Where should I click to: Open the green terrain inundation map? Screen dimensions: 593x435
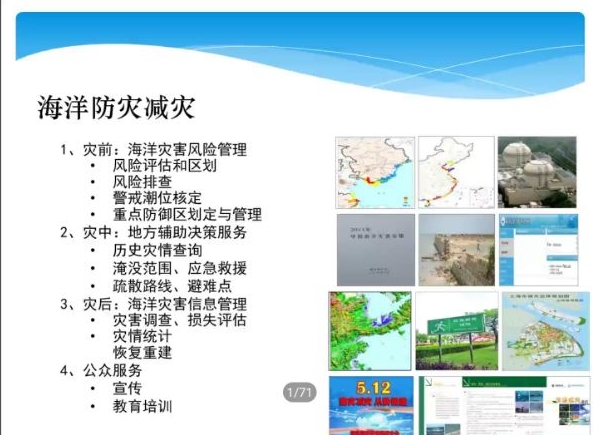click(370, 331)
